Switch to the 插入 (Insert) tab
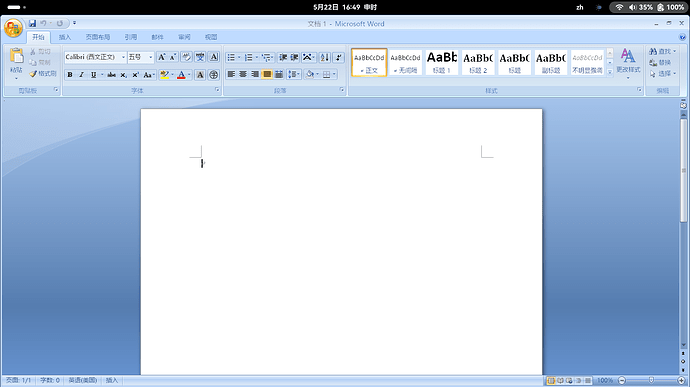The image size is (690, 387). pos(65,37)
